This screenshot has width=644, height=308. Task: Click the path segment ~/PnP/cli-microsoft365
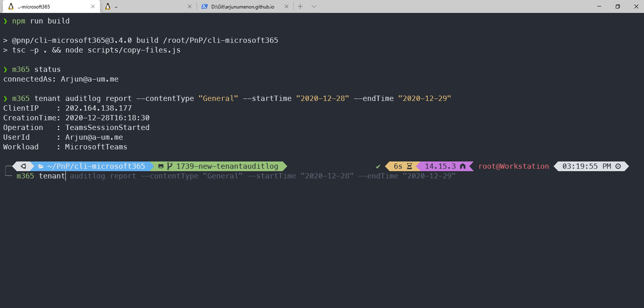tap(96, 166)
